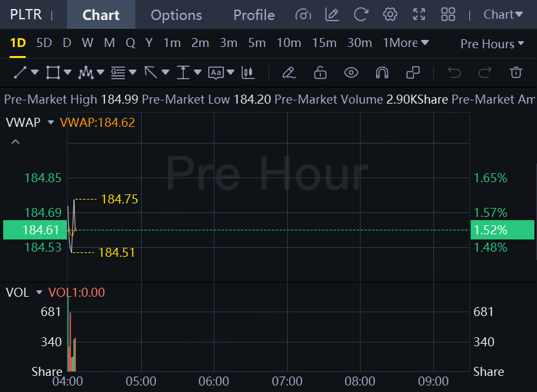Toggle drawings visibility eye icon
The height and width of the screenshot is (392, 537).
[x=351, y=73]
